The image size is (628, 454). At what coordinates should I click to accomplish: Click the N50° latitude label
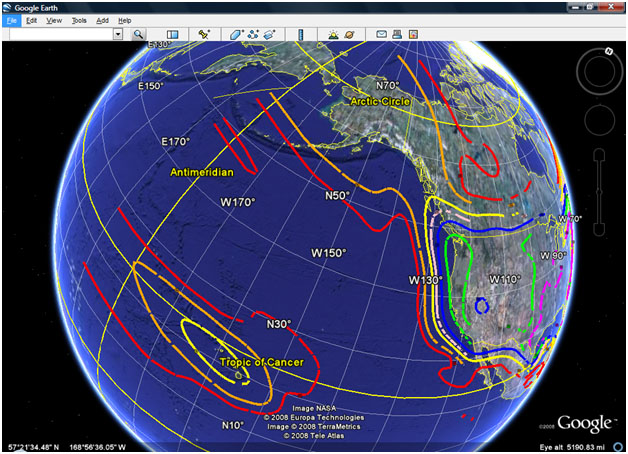click(x=337, y=195)
